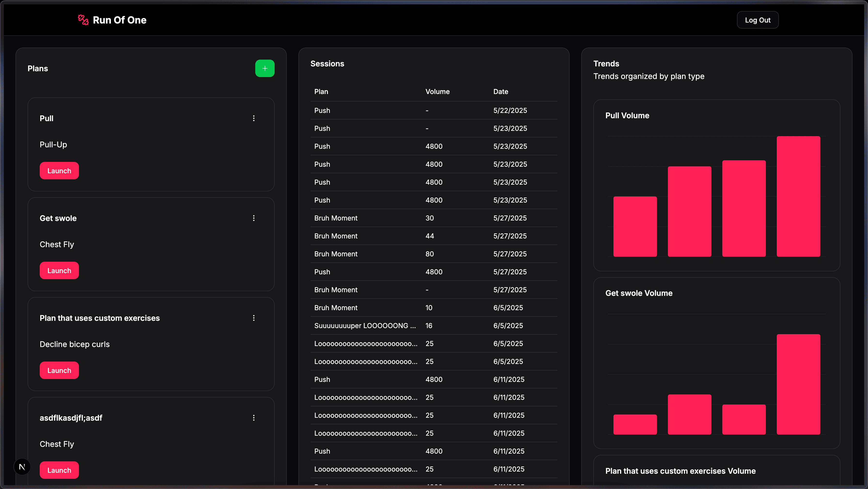Open the three-dot menu on the Pull plan card
This screenshot has width=868, height=489.
(254, 118)
